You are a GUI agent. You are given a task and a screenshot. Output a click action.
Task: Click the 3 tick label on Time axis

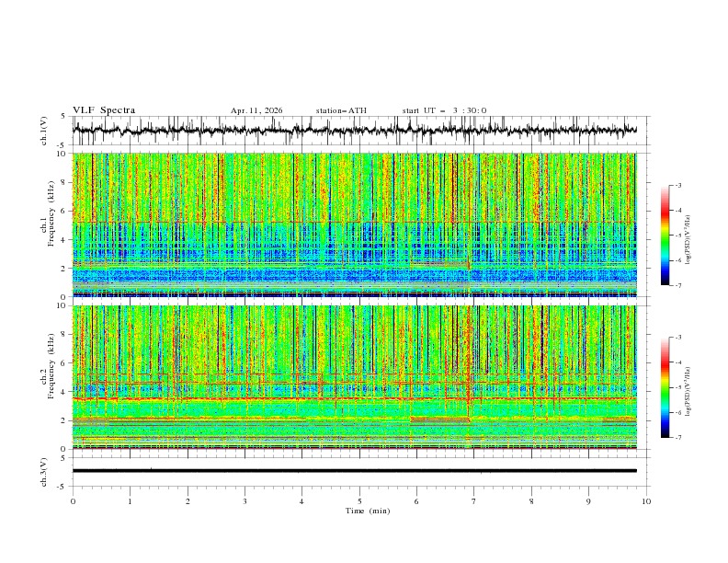[245, 501]
